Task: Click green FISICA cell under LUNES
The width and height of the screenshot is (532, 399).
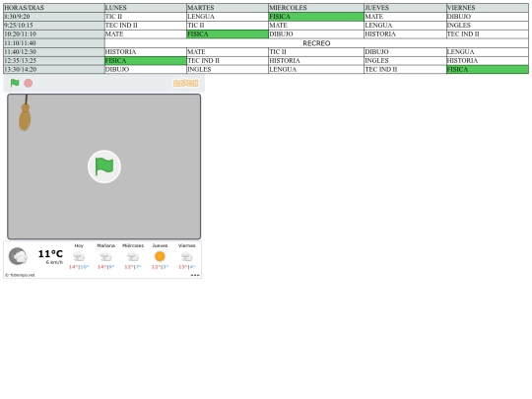Action: pos(146,61)
